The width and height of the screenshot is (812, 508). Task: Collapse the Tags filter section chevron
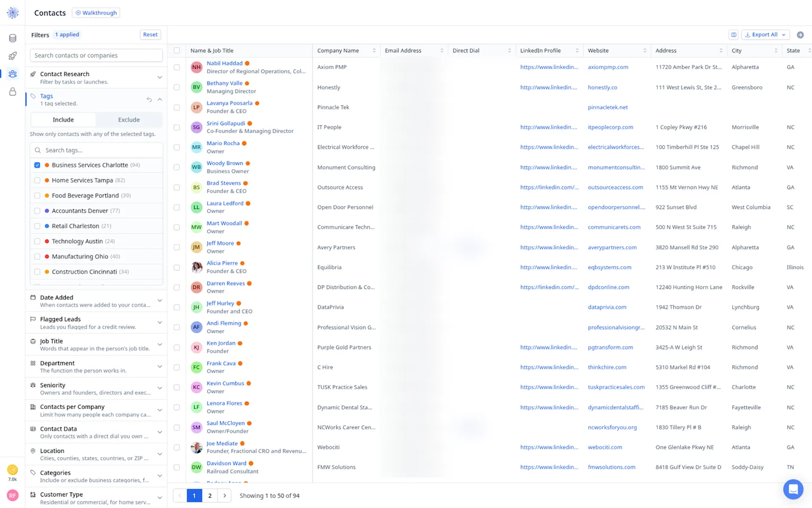160,100
